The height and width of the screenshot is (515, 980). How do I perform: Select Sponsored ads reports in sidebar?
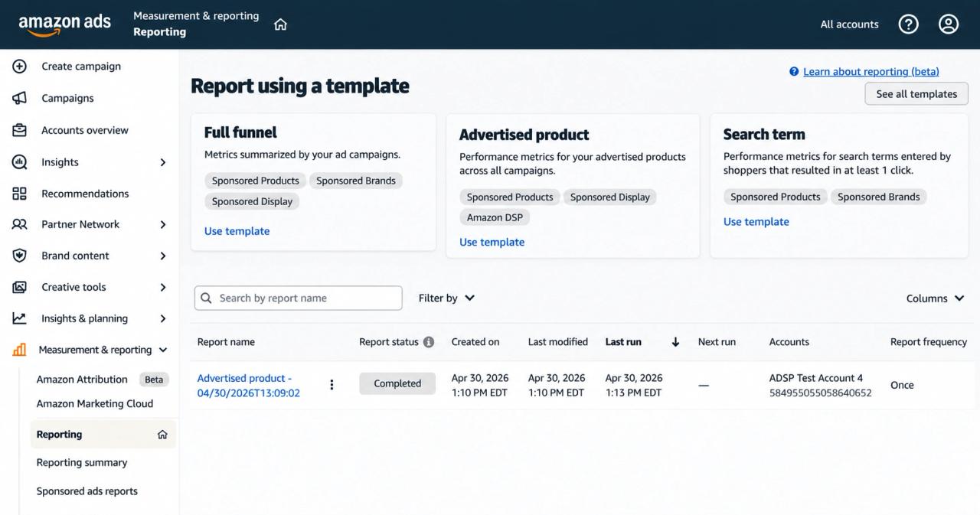(87, 491)
